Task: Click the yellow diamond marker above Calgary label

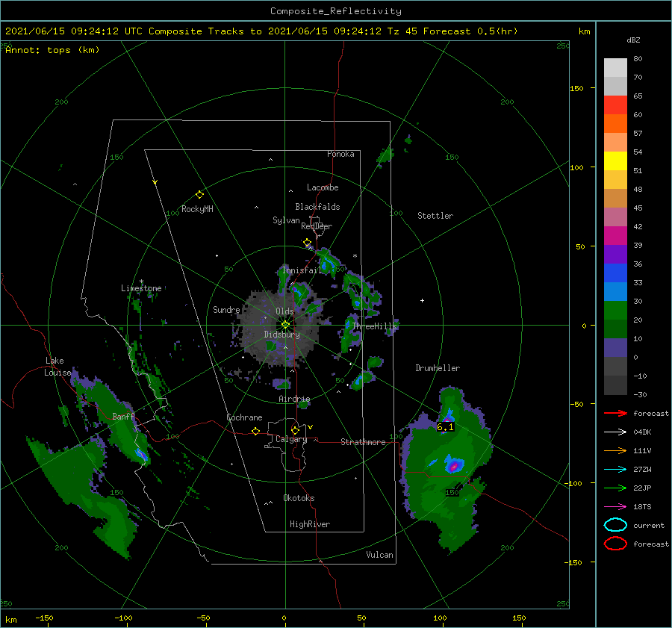Action: coord(295,430)
